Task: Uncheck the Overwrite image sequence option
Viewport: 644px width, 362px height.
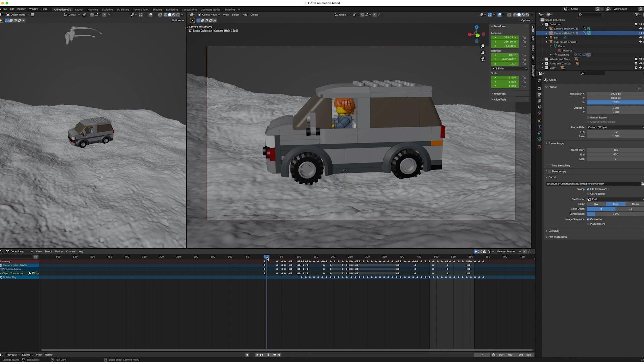Action: (588, 219)
